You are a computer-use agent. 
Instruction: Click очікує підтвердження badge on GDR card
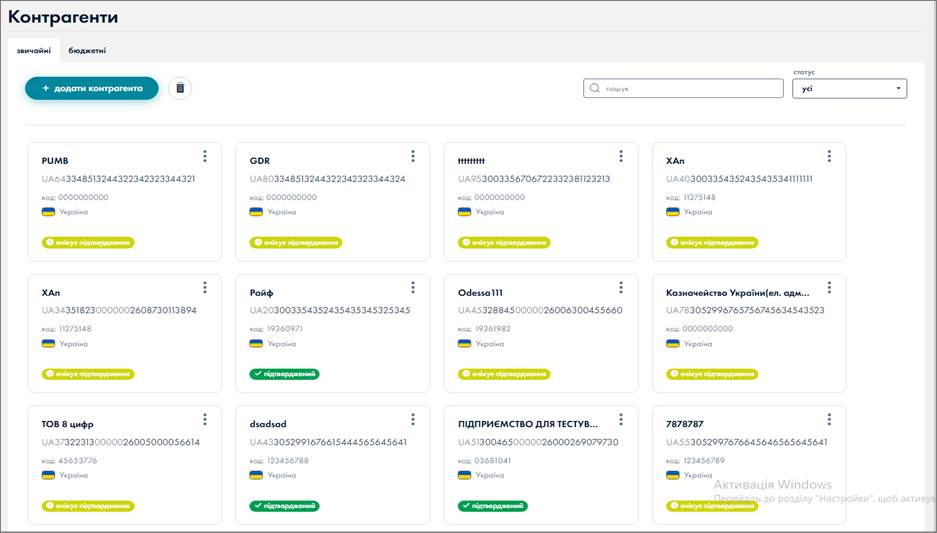coord(296,243)
